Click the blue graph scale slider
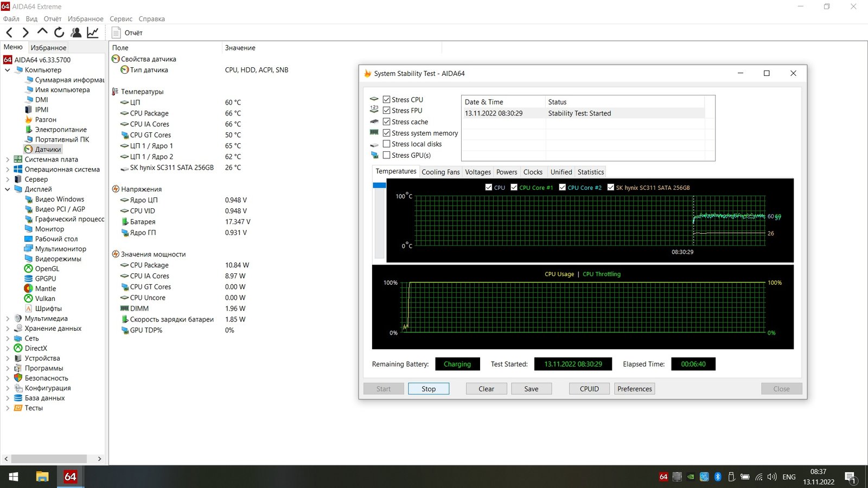868x488 pixels. [x=379, y=185]
